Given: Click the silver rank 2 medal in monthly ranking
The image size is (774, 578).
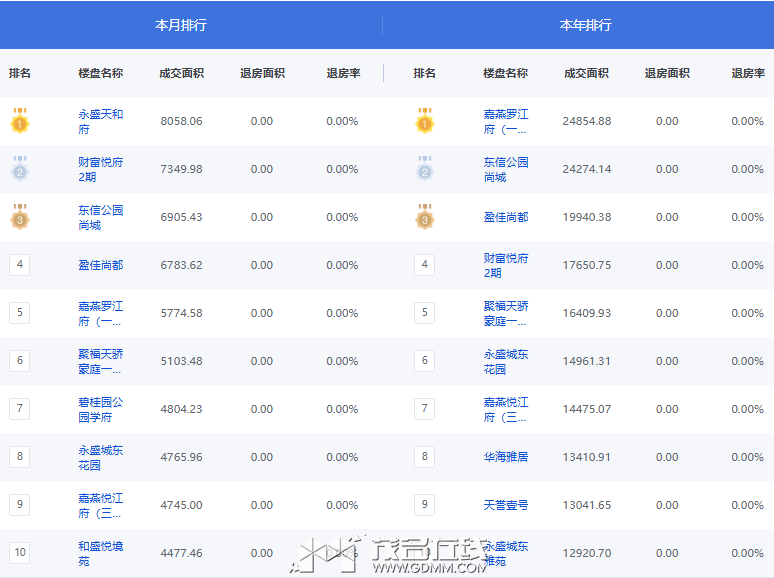Looking at the screenshot, I should [x=19, y=169].
